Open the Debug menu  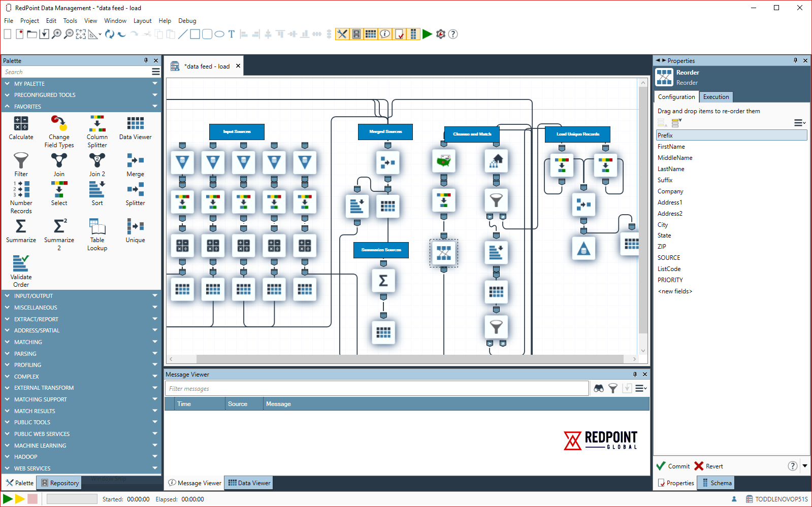click(x=187, y=21)
